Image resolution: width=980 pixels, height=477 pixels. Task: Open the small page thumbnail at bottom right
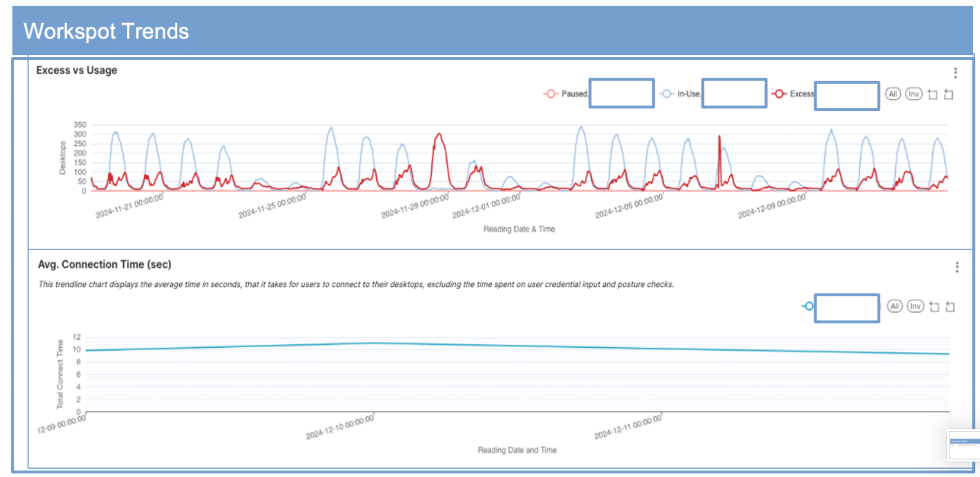[x=963, y=445]
